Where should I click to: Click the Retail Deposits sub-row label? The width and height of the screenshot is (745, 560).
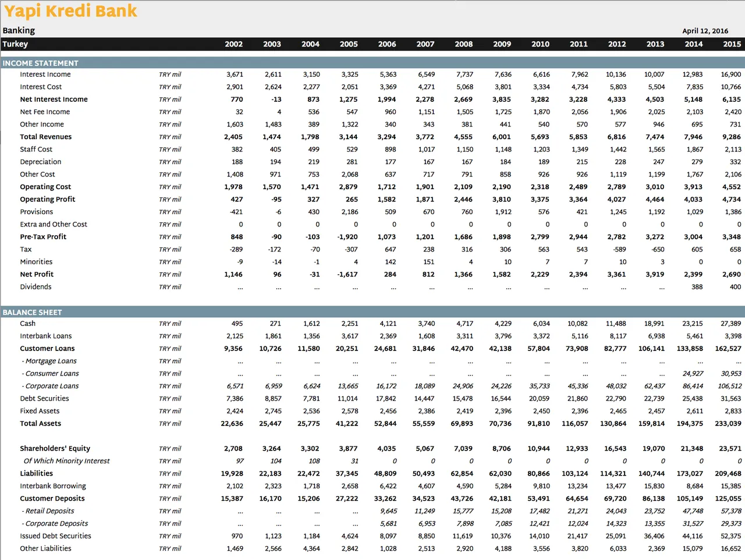(48, 511)
